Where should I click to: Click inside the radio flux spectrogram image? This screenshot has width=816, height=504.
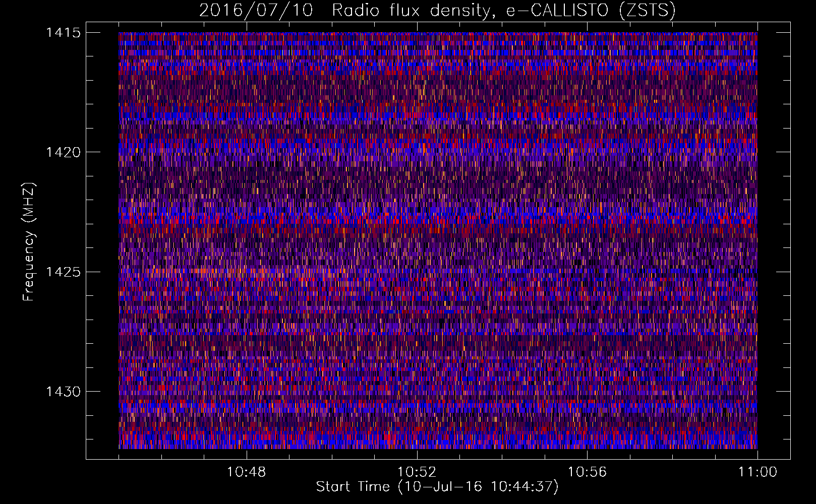coord(438,240)
